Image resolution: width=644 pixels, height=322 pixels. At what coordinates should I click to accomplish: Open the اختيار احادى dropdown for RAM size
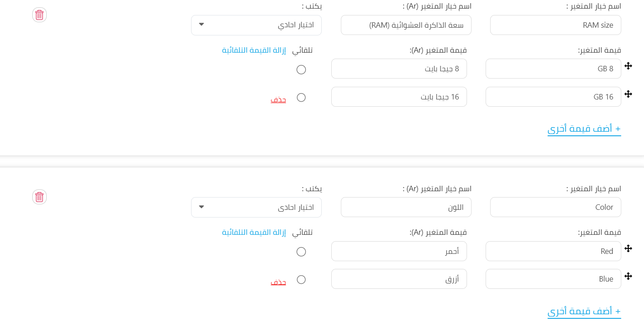(x=256, y=25)
